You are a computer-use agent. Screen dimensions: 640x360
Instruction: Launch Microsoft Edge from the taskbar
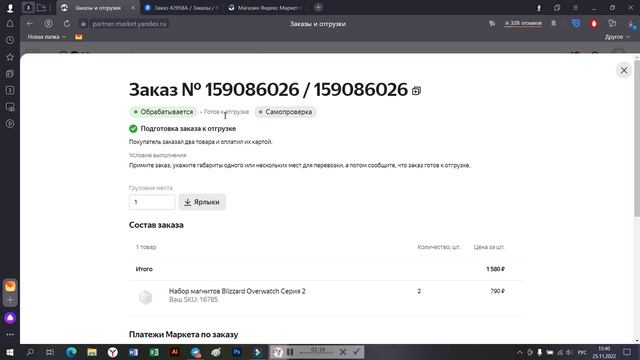coord(71,352)
